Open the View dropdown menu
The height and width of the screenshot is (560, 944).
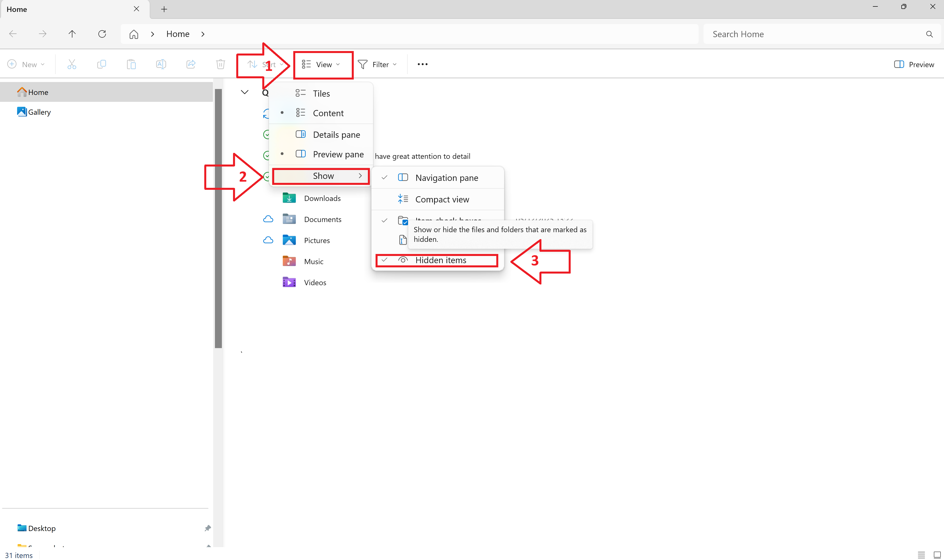323,64
